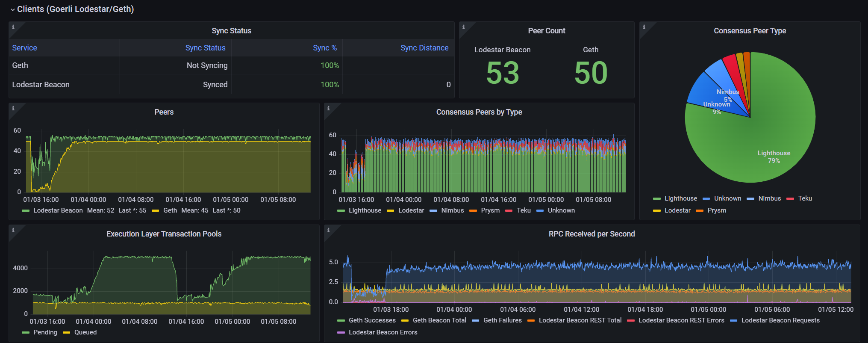Toggle Geth series in Peers legend
868x343 pixels.
click(170, 210)
